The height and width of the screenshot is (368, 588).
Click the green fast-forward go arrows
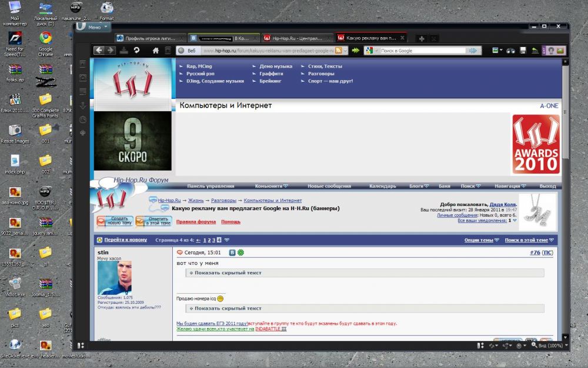pyautogui.click(x=355, y=50)
